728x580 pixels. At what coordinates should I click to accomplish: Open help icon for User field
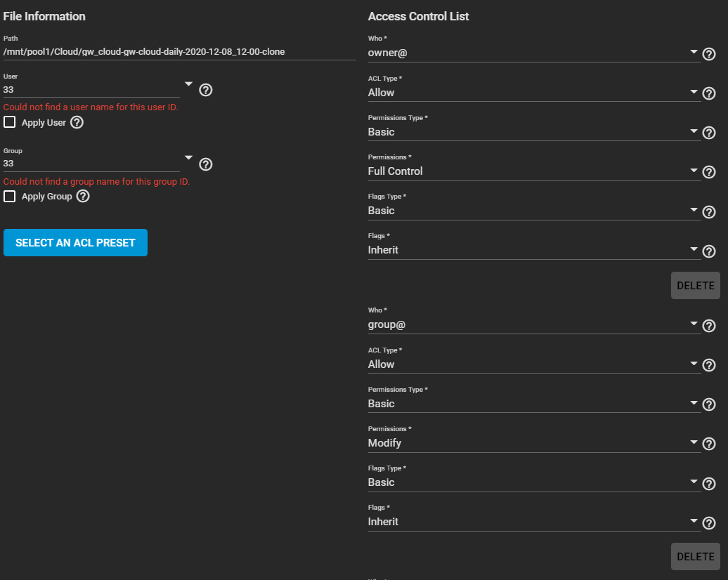[206, 90]
